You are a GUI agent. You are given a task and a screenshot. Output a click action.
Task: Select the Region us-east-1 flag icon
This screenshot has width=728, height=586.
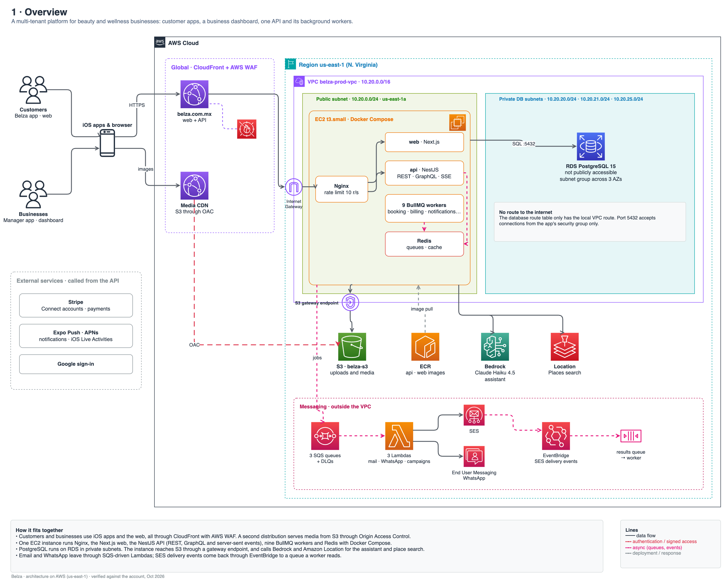pos(290,64)
